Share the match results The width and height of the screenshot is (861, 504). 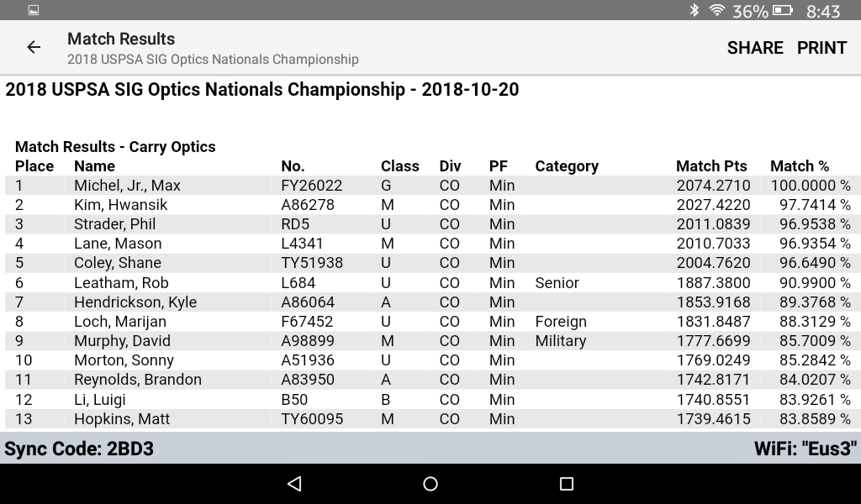755,48
